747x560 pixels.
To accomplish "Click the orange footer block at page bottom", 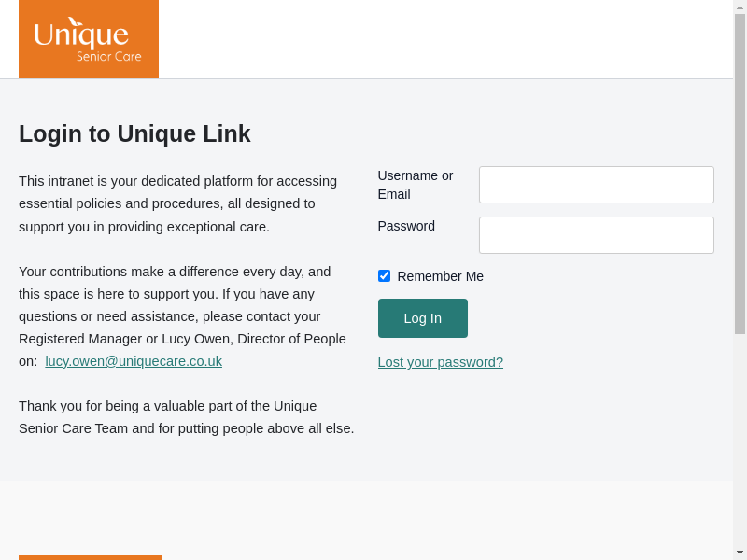I will click(91, 557).
